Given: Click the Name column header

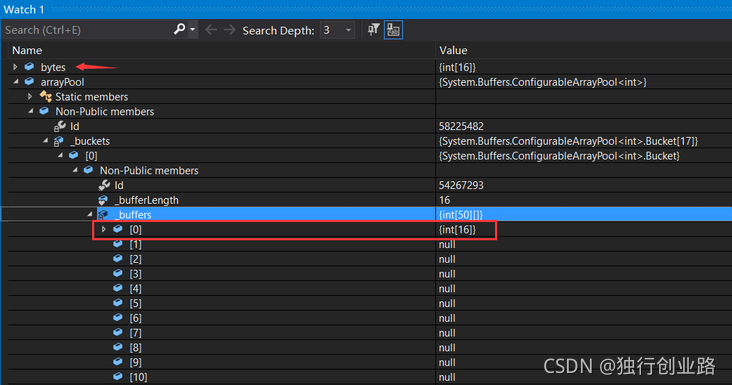Looking at the screenshot, I should [27, 50].
